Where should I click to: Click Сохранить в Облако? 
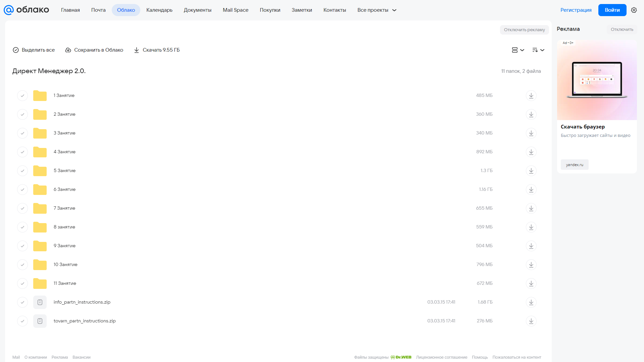94,50
